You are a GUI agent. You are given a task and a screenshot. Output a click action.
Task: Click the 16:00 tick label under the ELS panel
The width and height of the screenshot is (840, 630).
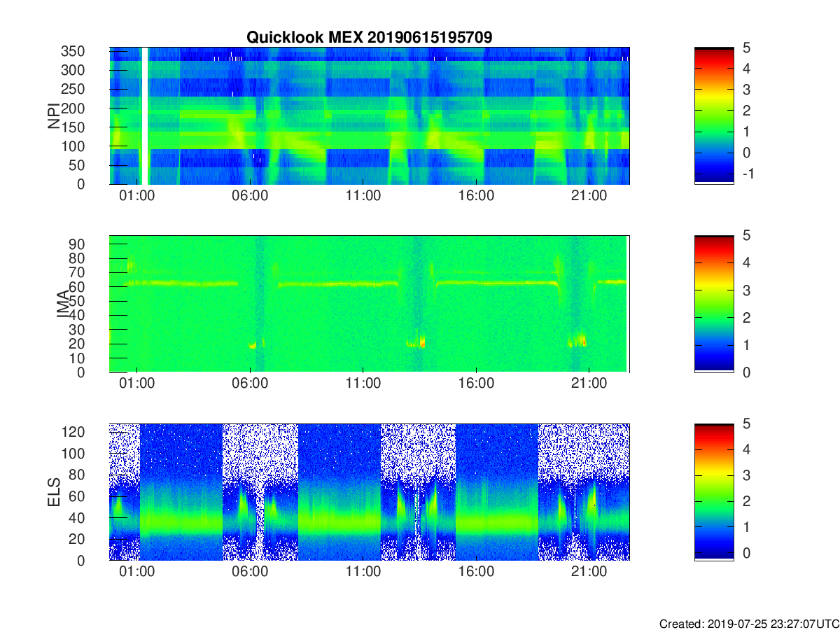tap(477, 572)
